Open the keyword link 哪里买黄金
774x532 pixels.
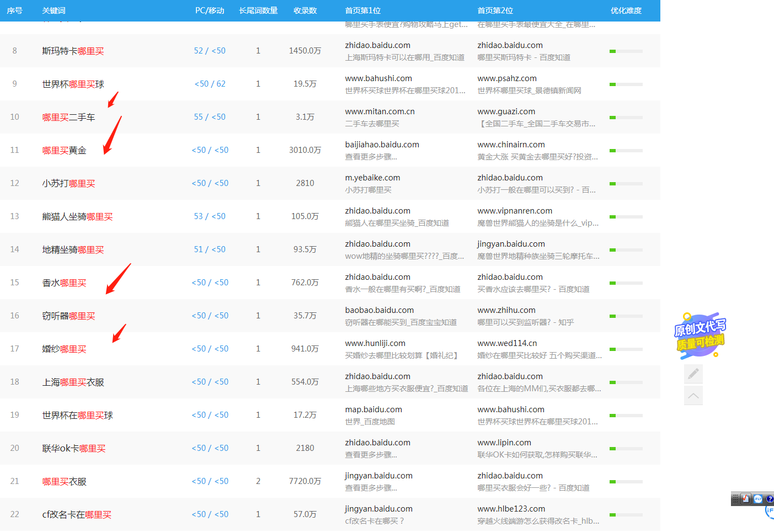[64, 150]
